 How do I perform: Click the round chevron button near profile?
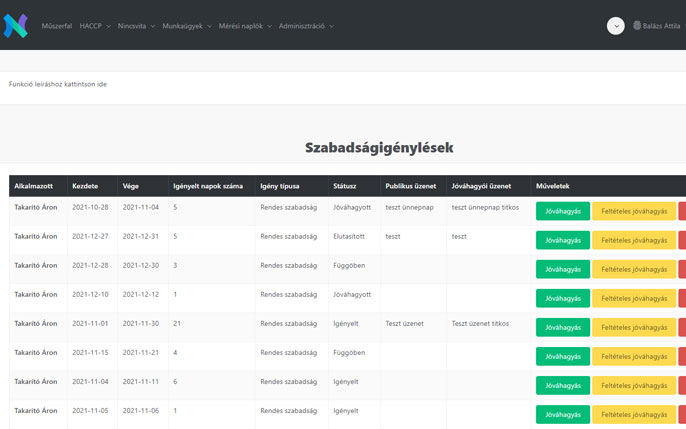615,26
